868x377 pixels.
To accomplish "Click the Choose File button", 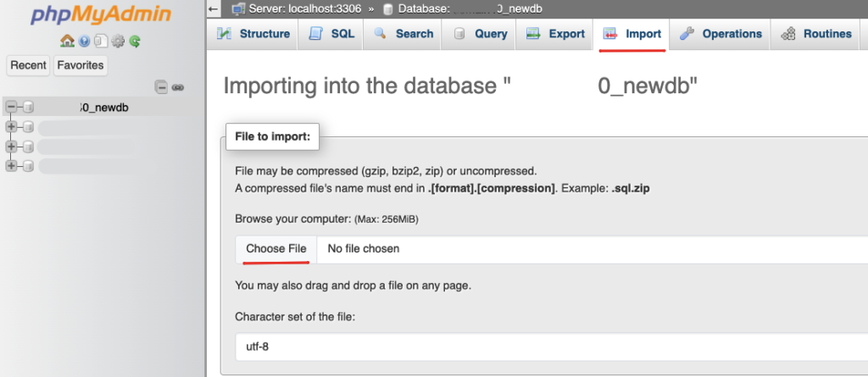I will coord(276,249).
